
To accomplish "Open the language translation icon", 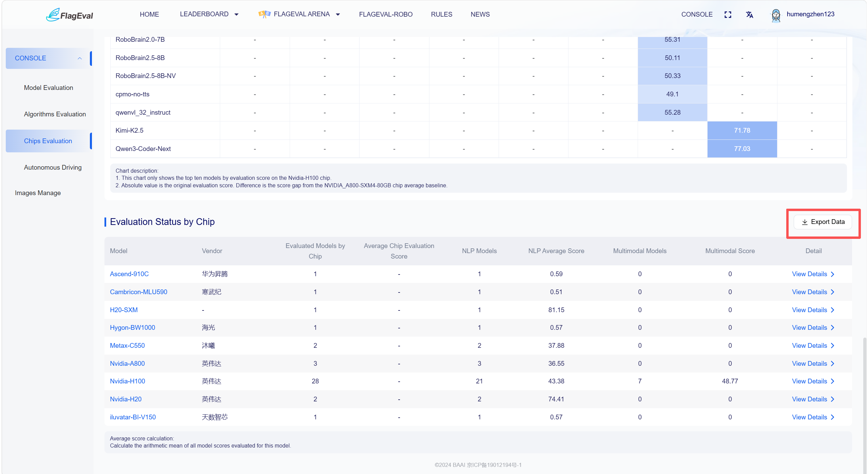I will 750,15.
